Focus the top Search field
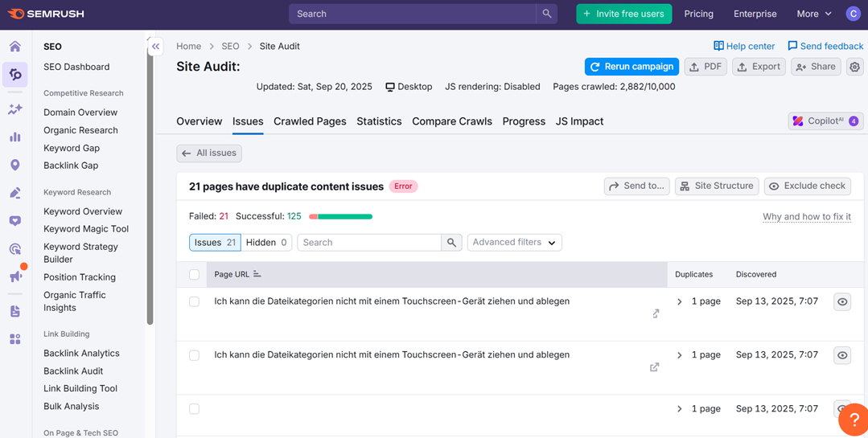The height and width of the screenshot is (438, 868). 413,14
